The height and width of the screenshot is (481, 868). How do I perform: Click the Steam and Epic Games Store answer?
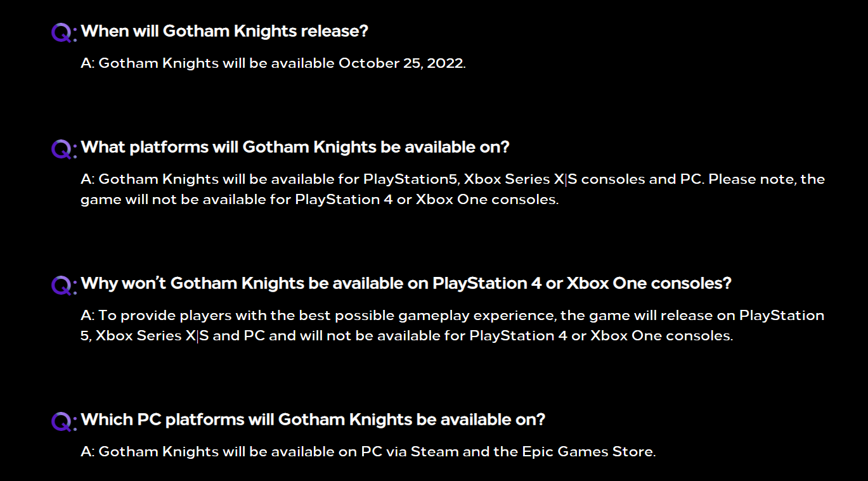coord(368,452)
